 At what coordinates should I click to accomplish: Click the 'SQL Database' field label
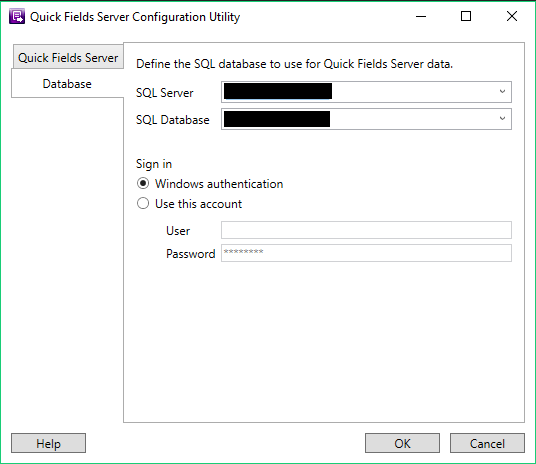click(x=173, y=120)
